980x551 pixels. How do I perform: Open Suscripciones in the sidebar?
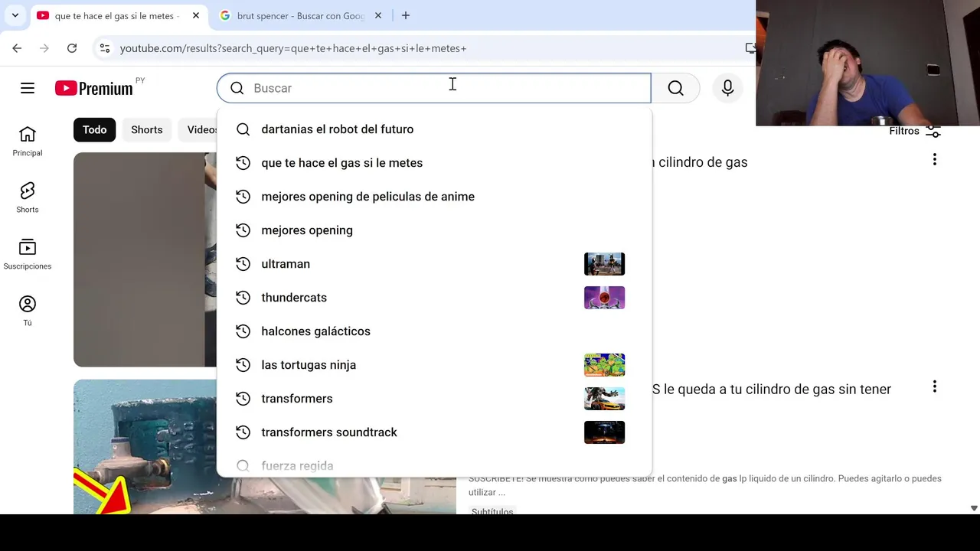pyautogui.click(x=28, y=255)
